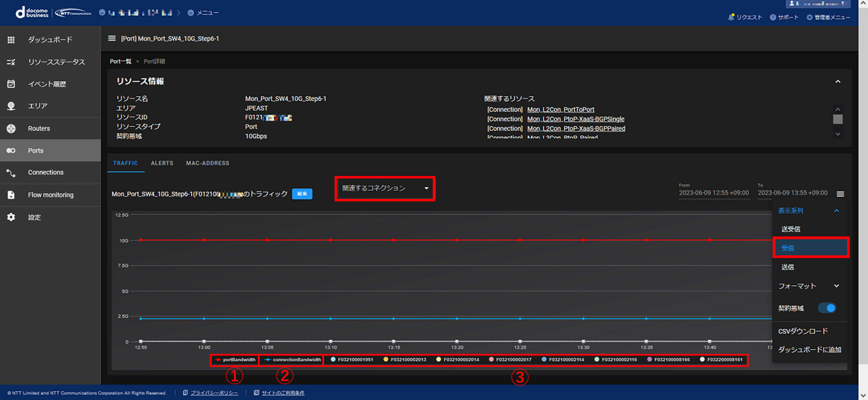This screenshot has height=400, width=868.
Task: Expand the format section
Action: click(x=836, y=286)
